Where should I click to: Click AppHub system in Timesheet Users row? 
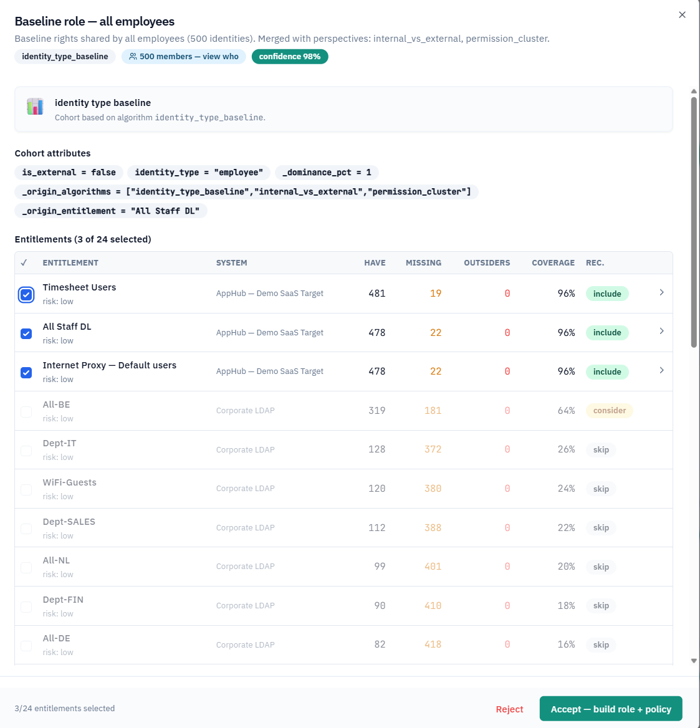tap(270, 294)
